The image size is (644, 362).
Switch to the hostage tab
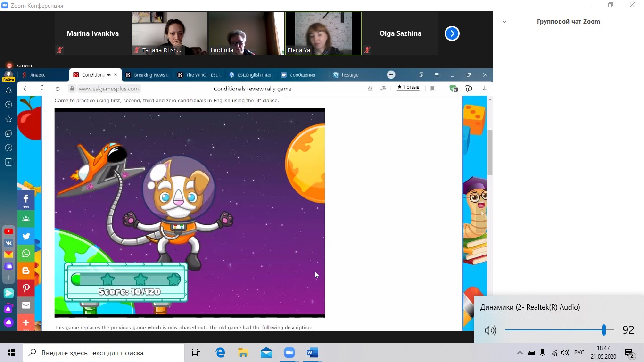(355, 75)
